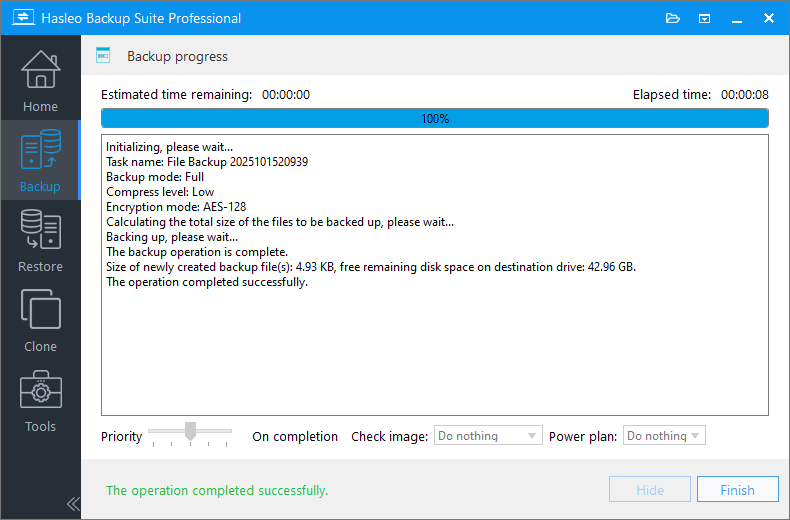Click the Finish button
Viewport: 790px width, 520px height.
point(738,490)
